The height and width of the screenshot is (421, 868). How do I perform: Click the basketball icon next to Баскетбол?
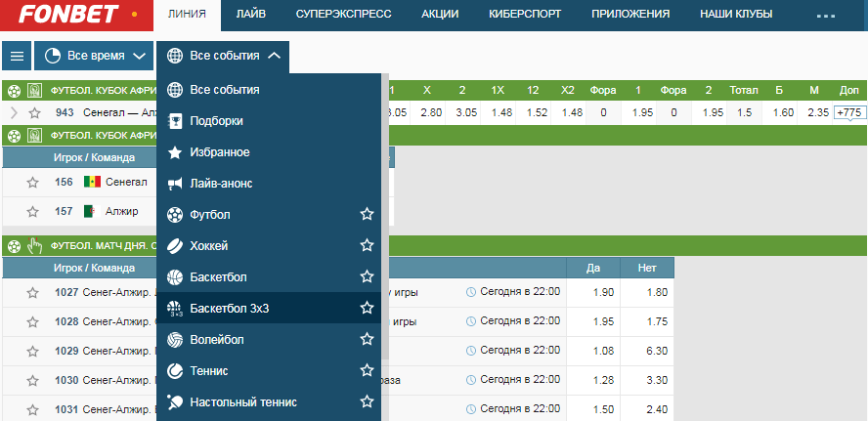click(x=174, y=276)
